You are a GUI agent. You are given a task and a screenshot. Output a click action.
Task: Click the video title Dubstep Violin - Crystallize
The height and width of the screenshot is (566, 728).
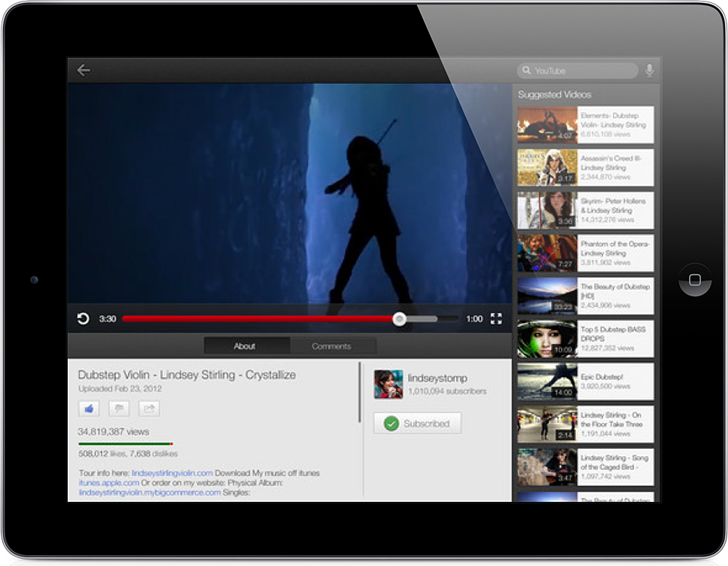click(x=186, y=375)
